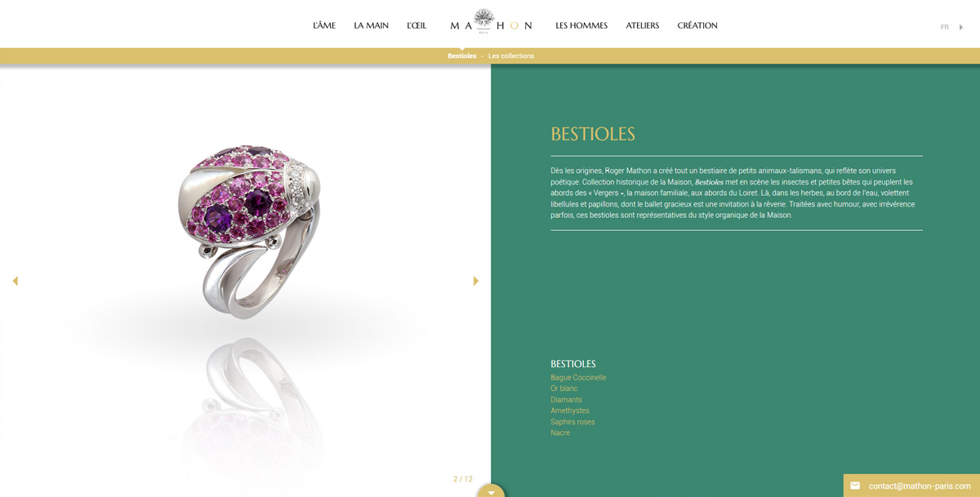
Task: Open the language arrow next to FR
Action: (961, 27)
